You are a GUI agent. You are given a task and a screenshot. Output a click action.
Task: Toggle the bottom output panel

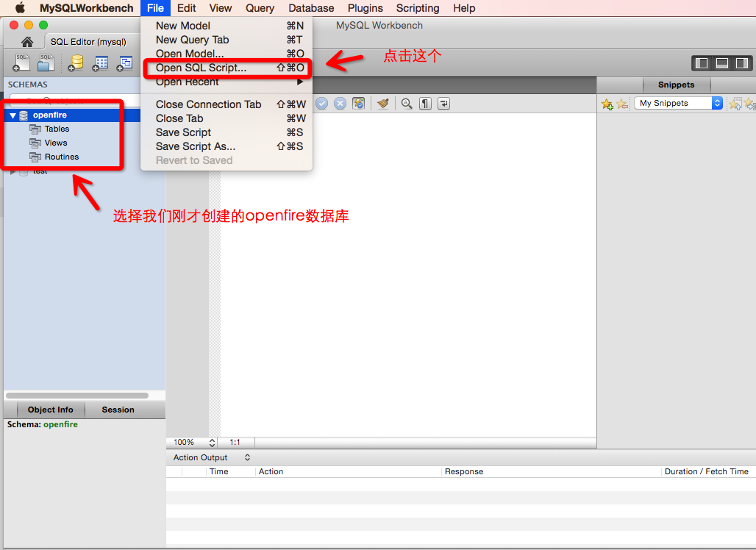tap(722, 63)
